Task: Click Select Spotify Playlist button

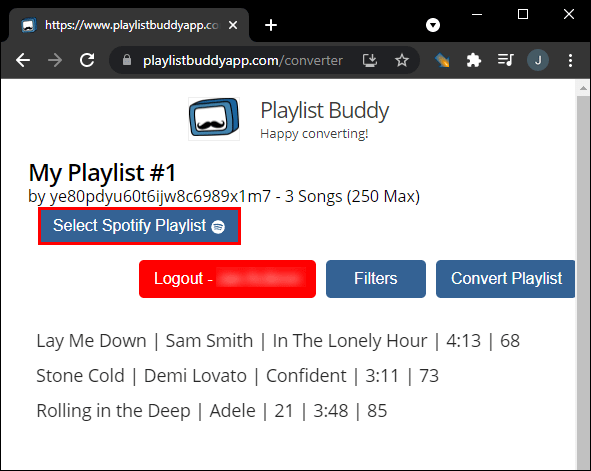Action: coord(139,226)
